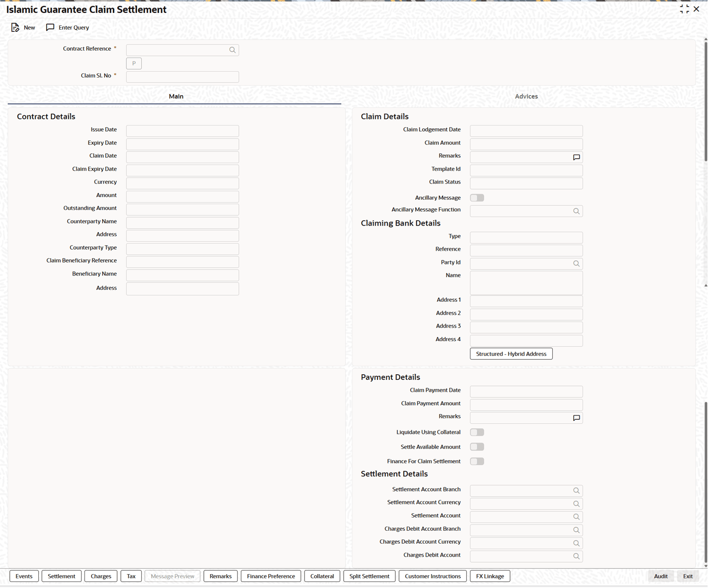Open the Collateral subscreen
This screenshot has width=709, height=588.
(x=322, y=576)
